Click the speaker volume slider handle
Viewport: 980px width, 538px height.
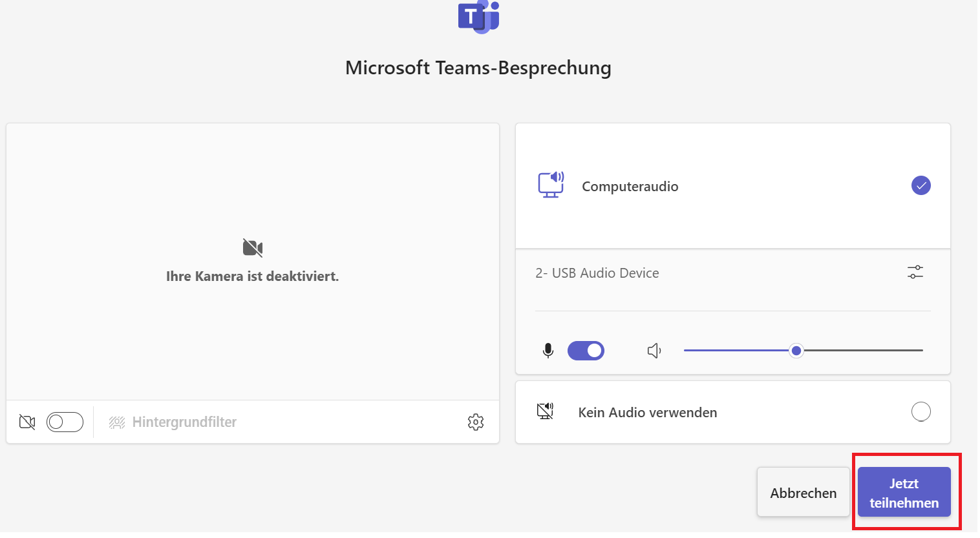click(x=796, y=351)
